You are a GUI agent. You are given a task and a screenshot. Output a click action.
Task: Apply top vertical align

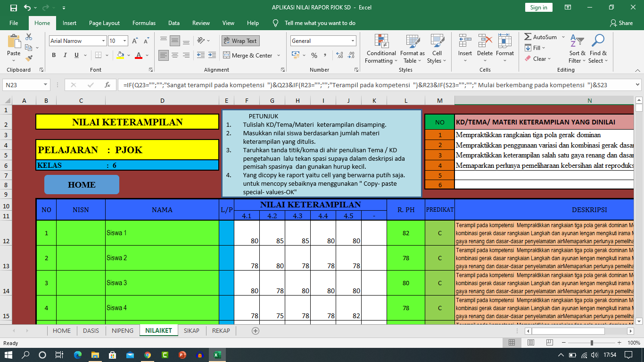tap(164, 41)
